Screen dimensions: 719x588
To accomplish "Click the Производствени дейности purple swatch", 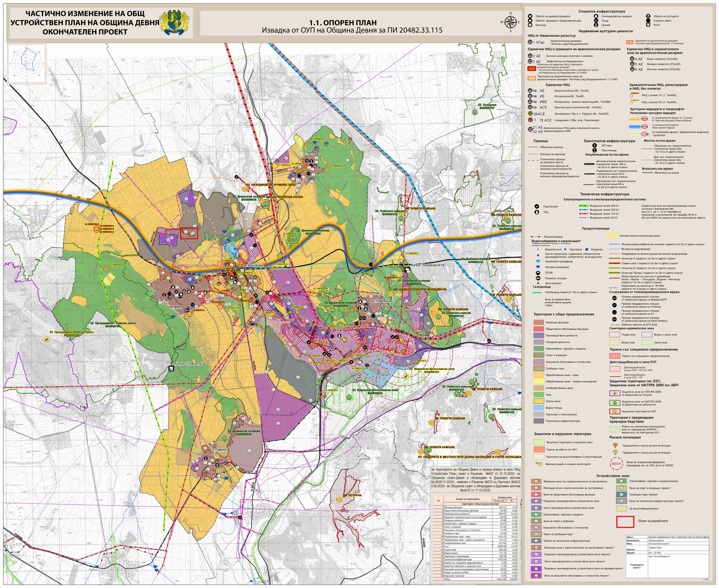I will (x=539, y=335).
